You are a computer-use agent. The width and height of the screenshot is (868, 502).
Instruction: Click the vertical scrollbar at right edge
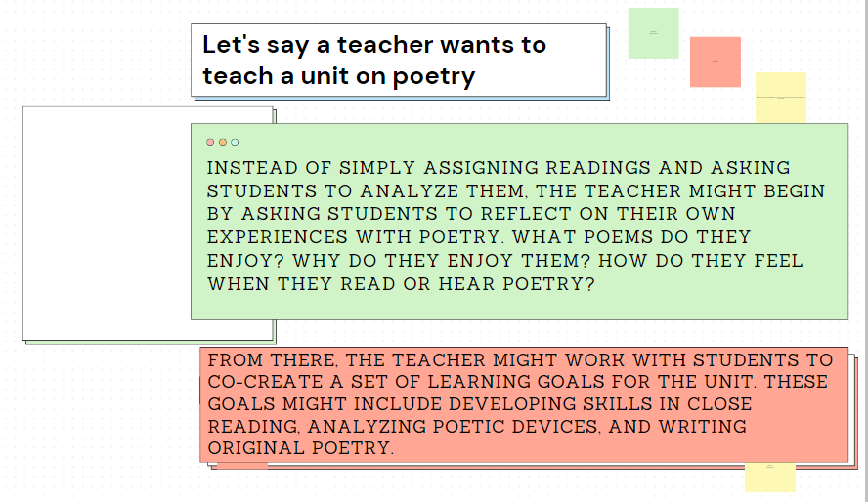(x=865, y=251)
